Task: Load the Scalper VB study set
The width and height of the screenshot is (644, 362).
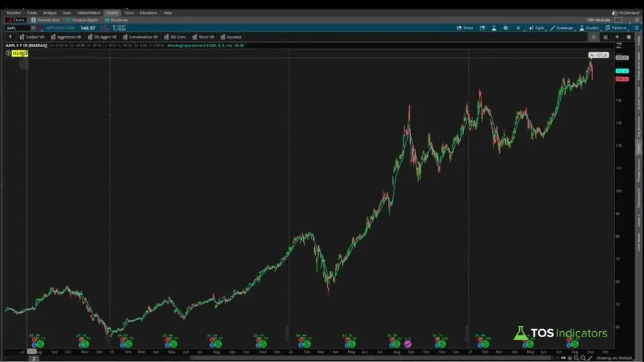Action: click(32, 37)
